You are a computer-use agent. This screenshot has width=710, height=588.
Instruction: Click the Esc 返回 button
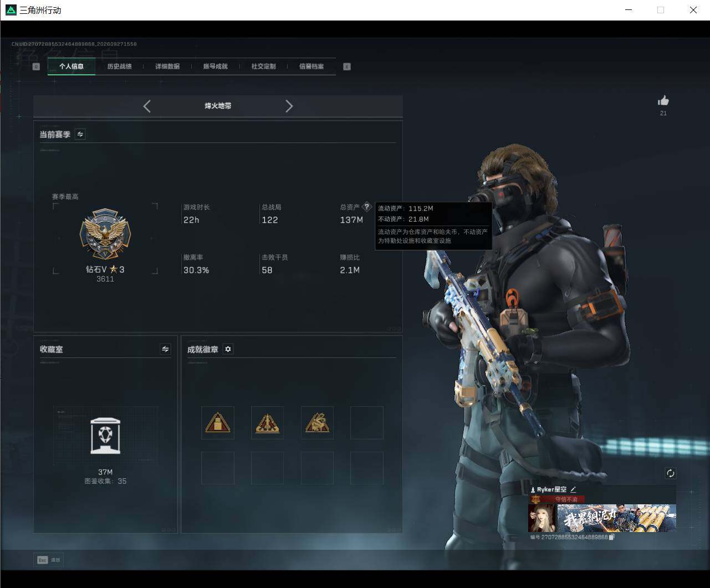click(x=49, y=560)
